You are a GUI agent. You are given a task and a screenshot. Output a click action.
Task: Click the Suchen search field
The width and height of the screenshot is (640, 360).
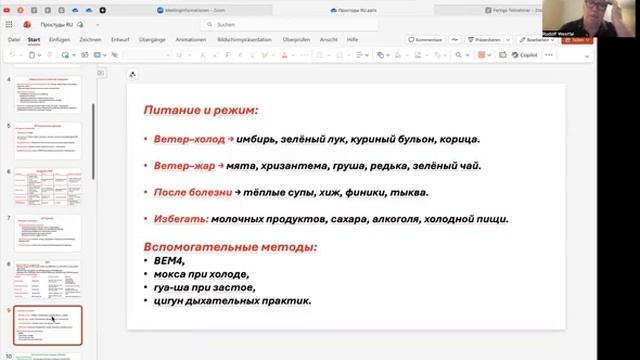(x=290, y=24)
